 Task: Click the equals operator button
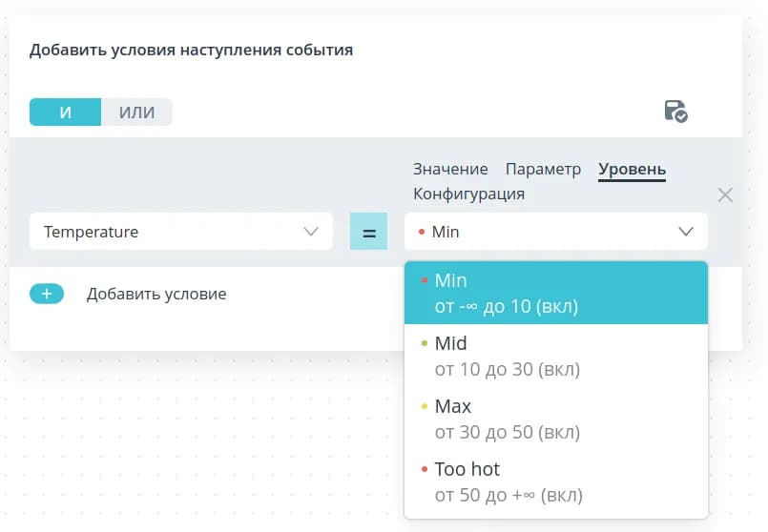(368, 232)
